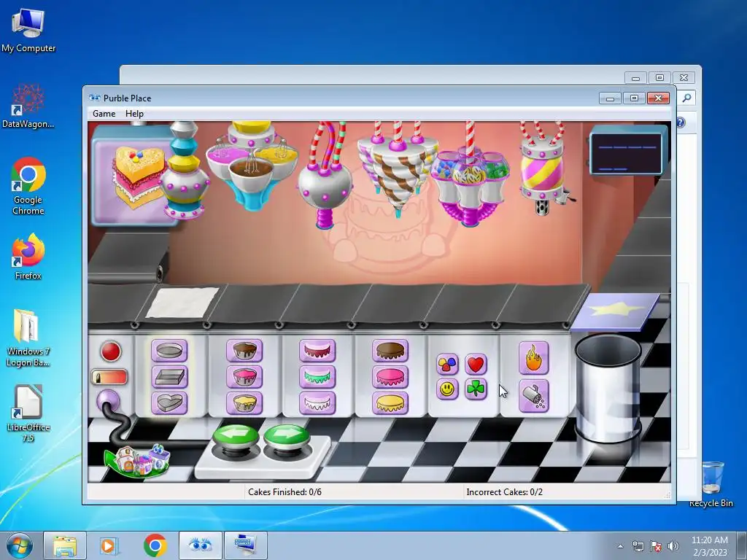Add the gumdrops candy decoration

coord(447,365)
